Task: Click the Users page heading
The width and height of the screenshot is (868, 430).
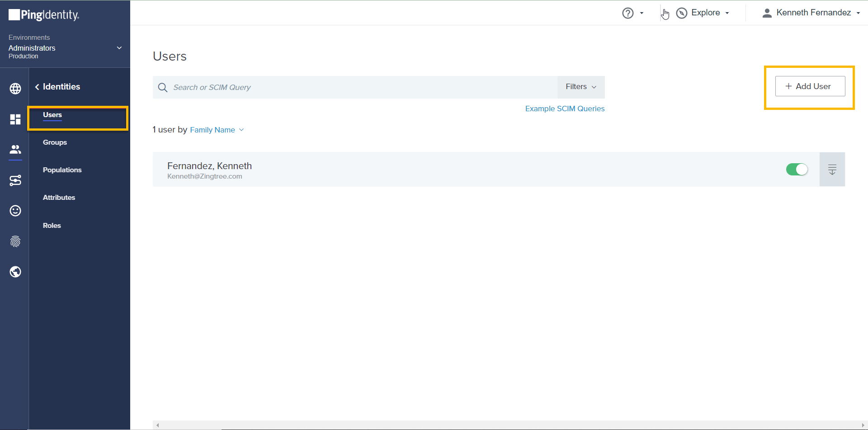Action: click(170, 57)
